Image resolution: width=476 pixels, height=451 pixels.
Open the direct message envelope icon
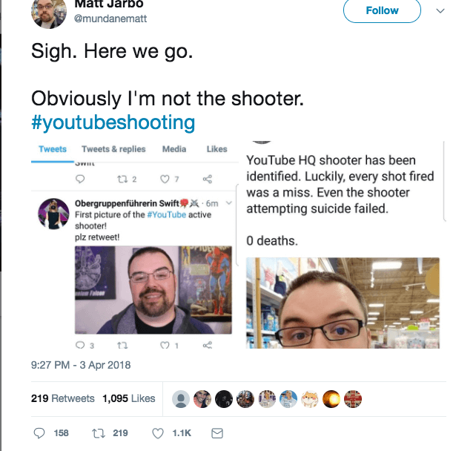[217, 433]
